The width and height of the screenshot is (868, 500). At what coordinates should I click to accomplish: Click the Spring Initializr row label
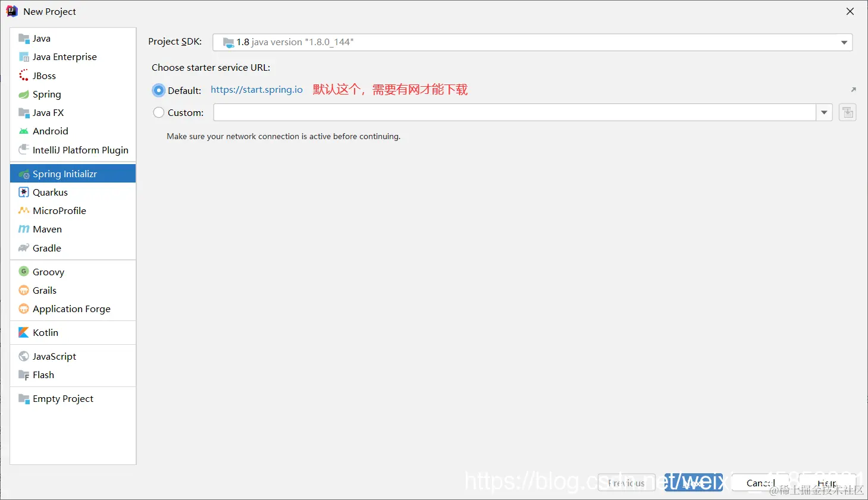pyautogui.click(x=65, y=174)
